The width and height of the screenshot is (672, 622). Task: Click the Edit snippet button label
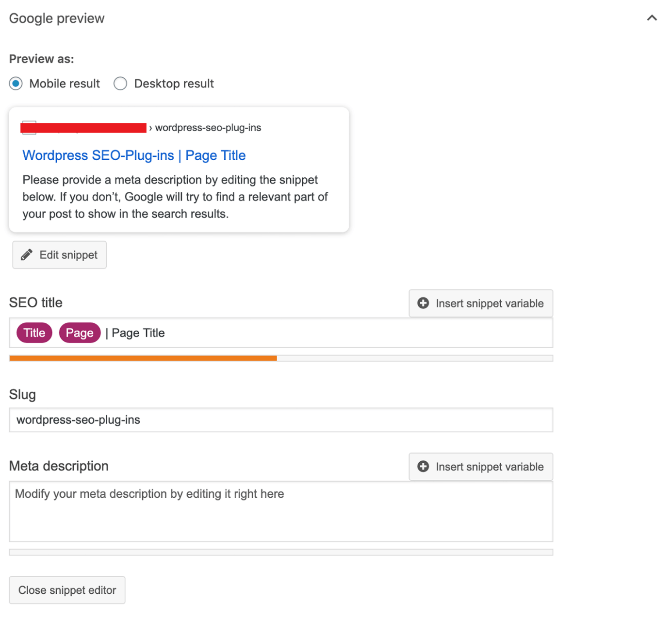[x=68, y=255]
